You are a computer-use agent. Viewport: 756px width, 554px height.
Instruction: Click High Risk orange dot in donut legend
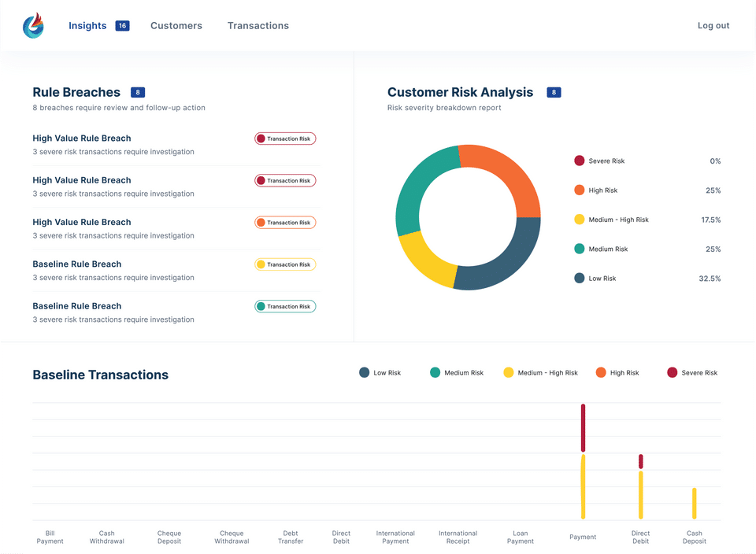point(580,190)
